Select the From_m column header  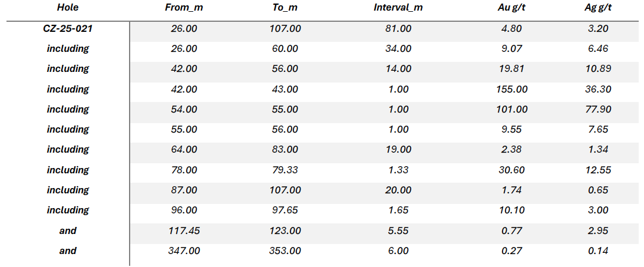click(x=183, y=8)
